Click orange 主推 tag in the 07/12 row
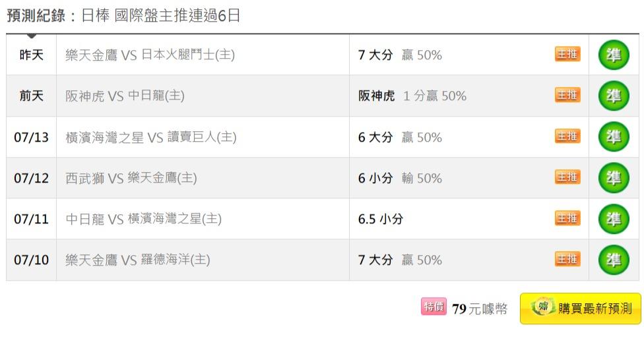 click(567, 177)
